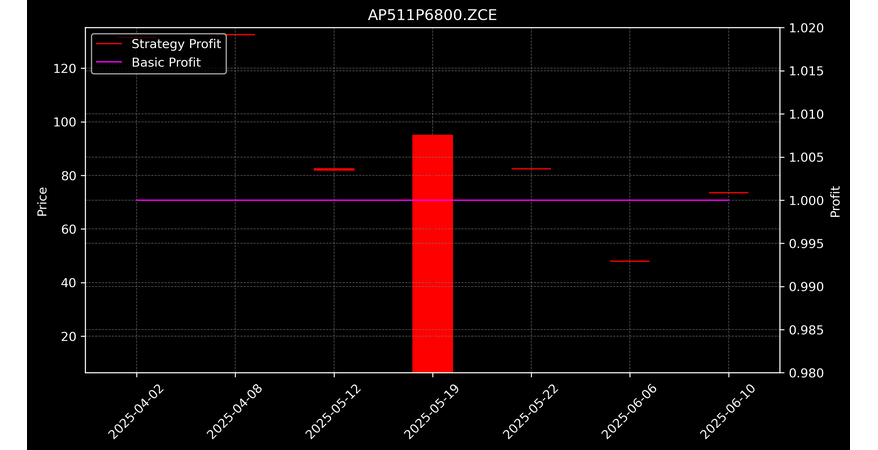Click the red marker above 2025-05-22
This screenshot has width=878, height=450.
(531, 168)
